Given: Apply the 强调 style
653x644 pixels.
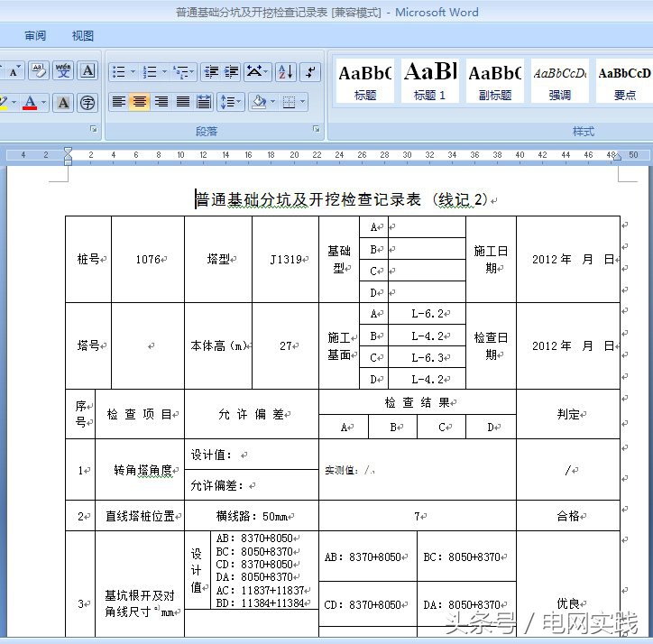Looking at the screenshot, I should [560, 81].
